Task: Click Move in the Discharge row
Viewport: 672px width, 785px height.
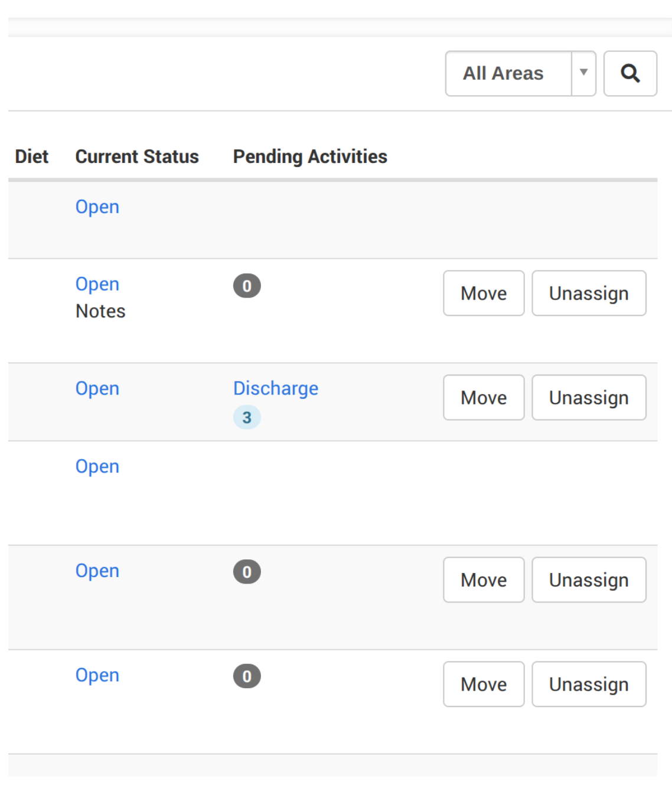Action: (484, 398)
